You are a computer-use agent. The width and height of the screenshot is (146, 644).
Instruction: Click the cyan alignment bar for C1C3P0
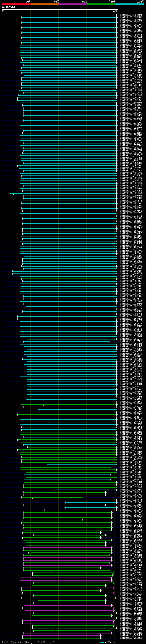coord(67,342)
